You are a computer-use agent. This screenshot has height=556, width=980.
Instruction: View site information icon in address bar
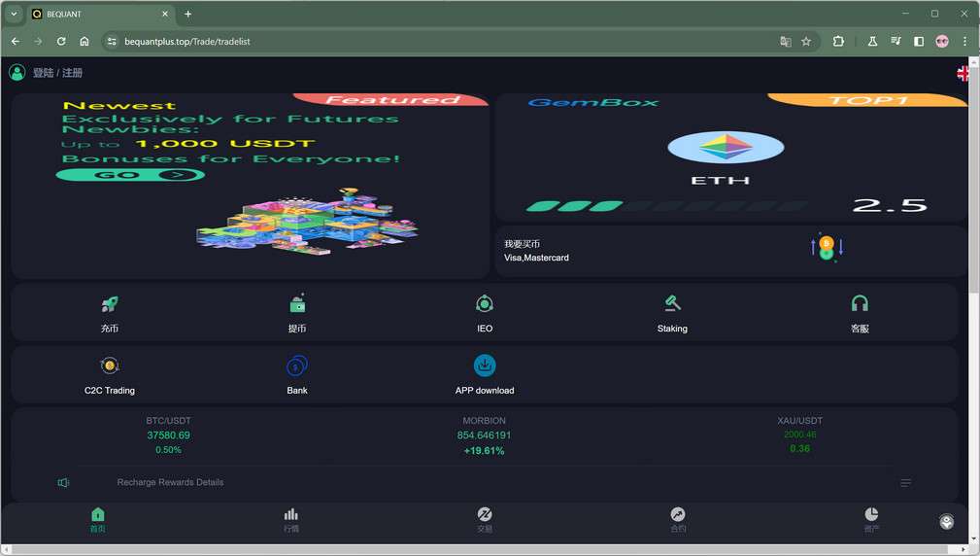[112, 41]
